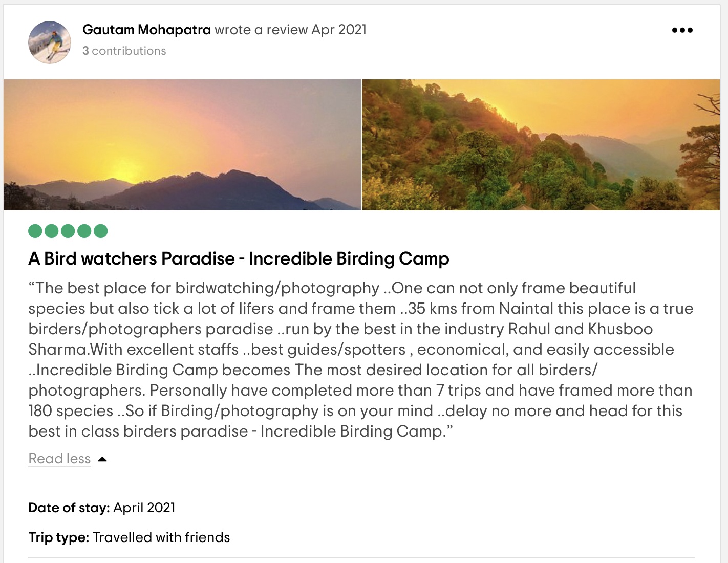Open Gautam Mohapatra's profile name link
Viewport: 728px width, 563px height.
click(146, 30)
